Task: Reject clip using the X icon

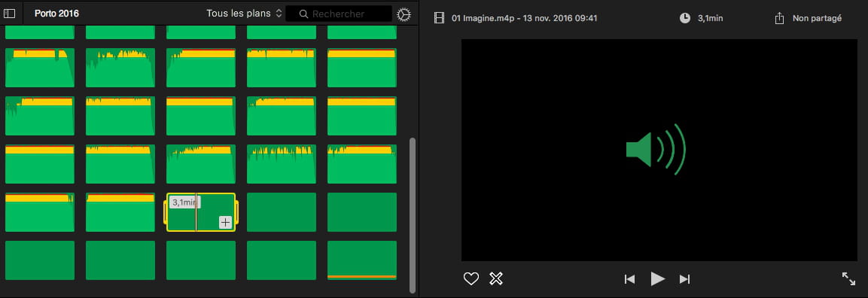Action: 496,279
